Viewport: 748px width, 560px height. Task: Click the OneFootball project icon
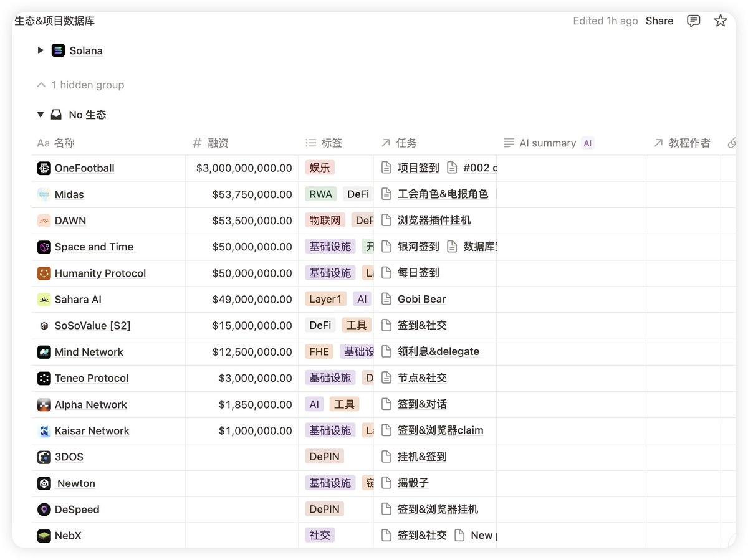[x=44, y=168]
